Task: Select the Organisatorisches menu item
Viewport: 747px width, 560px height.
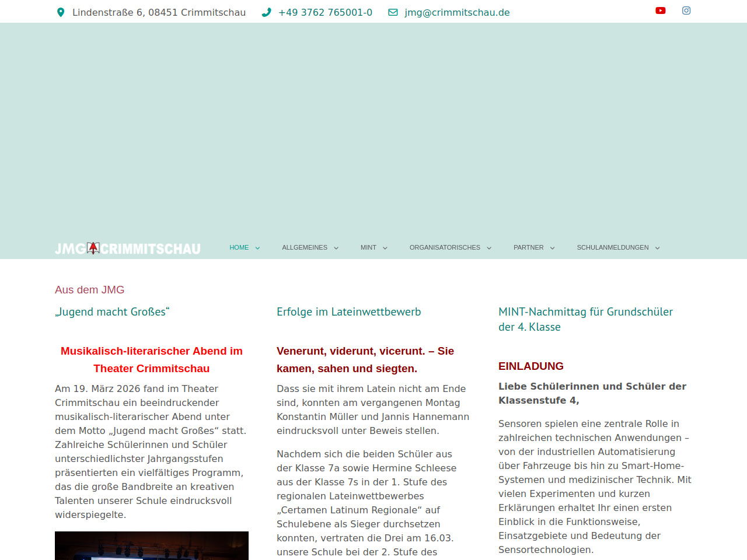Action: 445,247
